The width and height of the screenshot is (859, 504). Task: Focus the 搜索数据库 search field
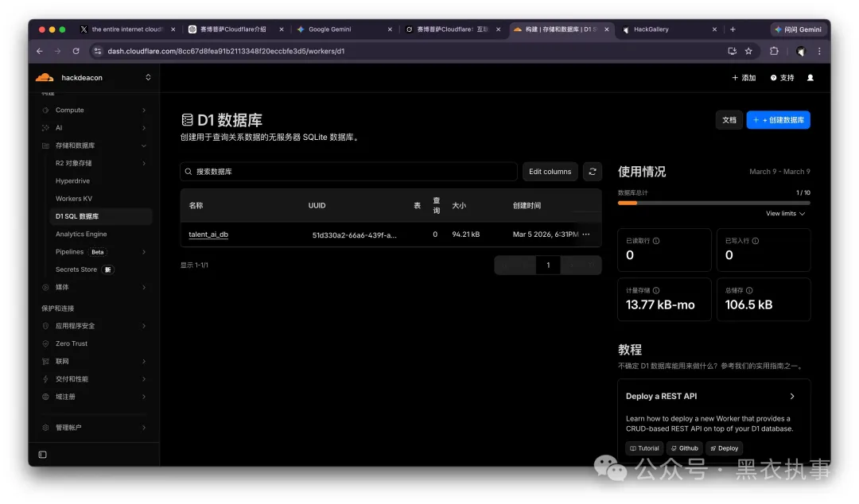348,172
